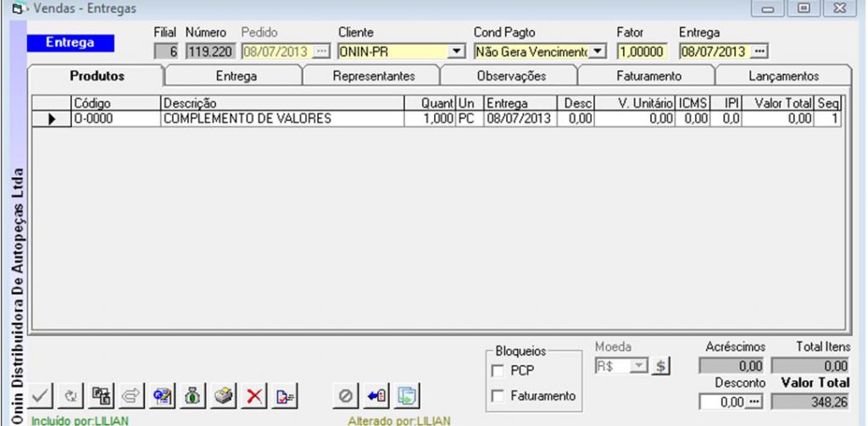This screenshot has height=426, width=868.
Task: Switch to the Produtos tab
Action: click(97, 76)
